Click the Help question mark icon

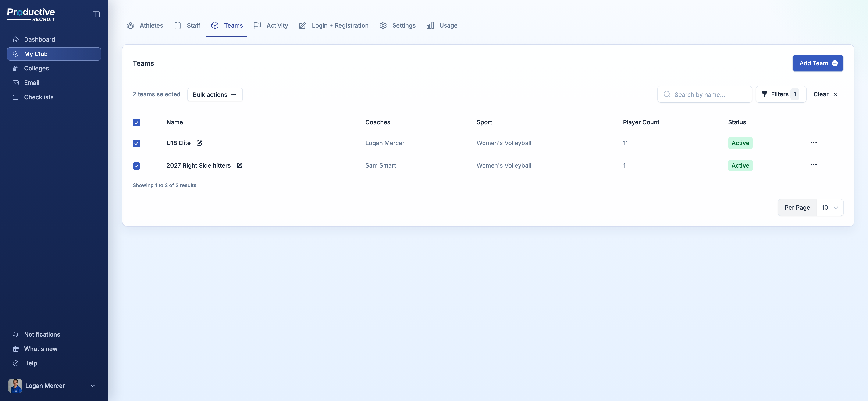[x=15, y=363]
